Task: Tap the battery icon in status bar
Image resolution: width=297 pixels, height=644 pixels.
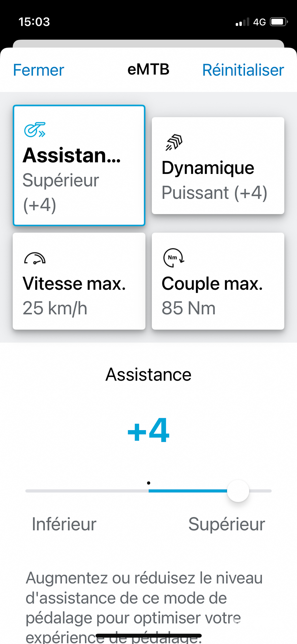Action: (x=279, y=22)
